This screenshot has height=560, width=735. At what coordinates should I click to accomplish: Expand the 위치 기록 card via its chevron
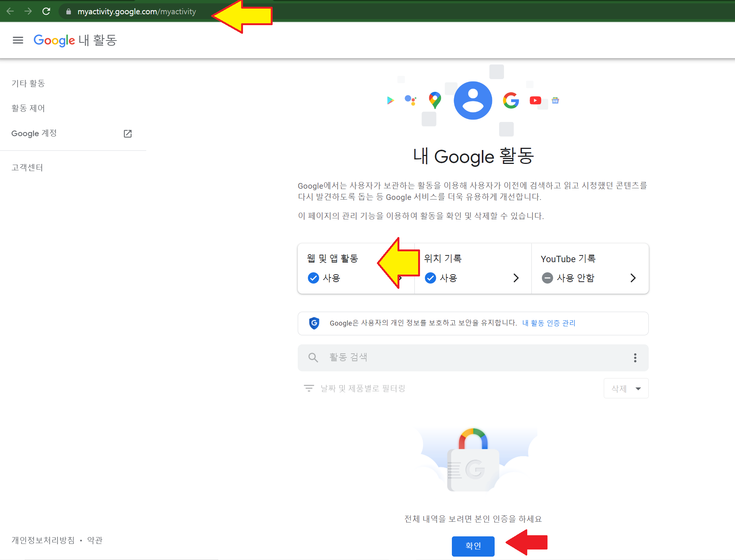pyautogui.click(x=516, y=278)
